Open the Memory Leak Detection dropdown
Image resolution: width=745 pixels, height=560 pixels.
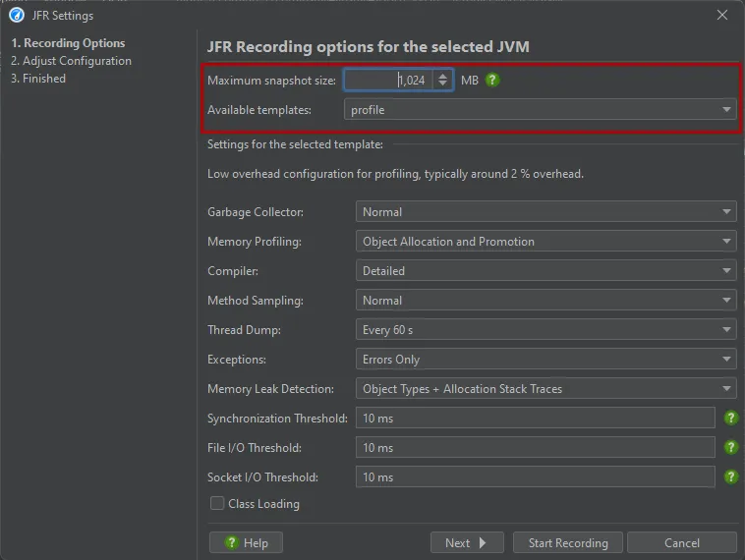pos(545,388)
